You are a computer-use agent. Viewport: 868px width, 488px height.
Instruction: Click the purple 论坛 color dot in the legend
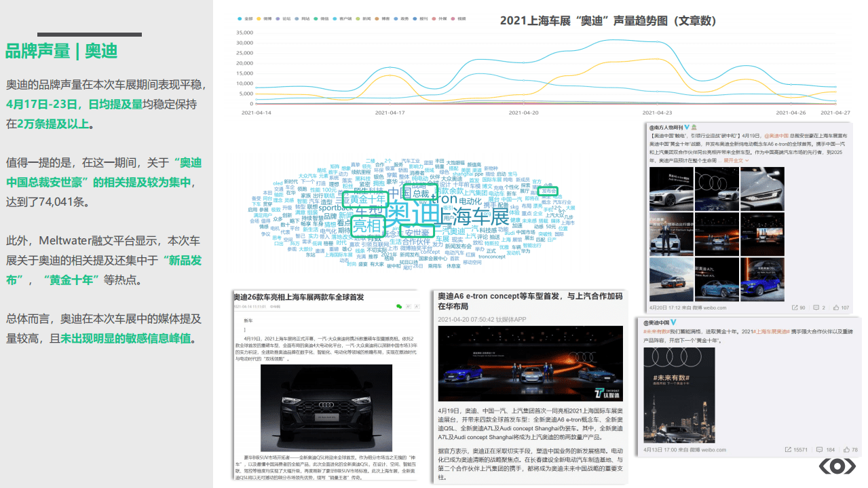click(x=278, y=19)
